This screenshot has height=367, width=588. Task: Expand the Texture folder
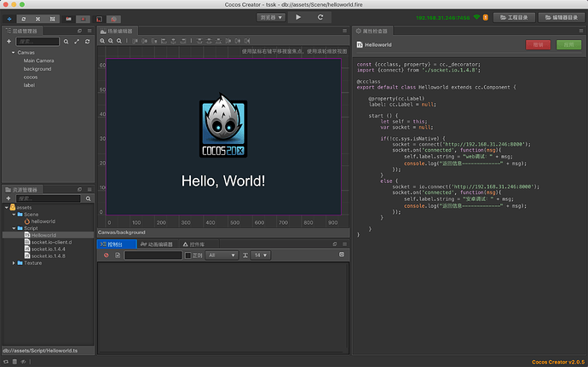(x=14, y=263)
